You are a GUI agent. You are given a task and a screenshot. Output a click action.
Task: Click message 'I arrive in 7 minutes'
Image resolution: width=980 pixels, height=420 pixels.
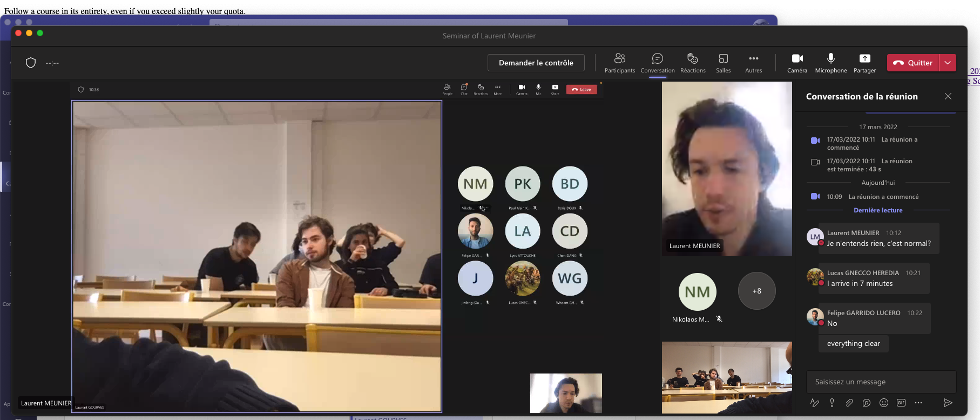coord(860,283)
